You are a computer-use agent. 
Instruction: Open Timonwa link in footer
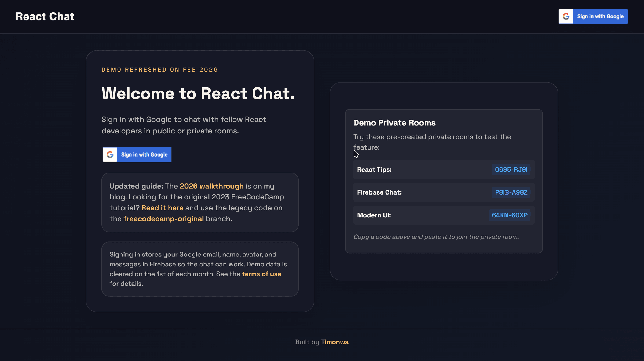coord(335,342)
